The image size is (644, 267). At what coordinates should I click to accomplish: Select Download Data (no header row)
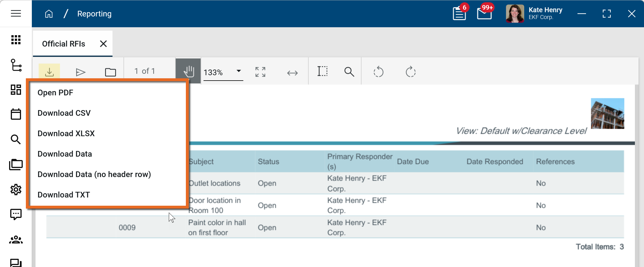click(94, 175)
